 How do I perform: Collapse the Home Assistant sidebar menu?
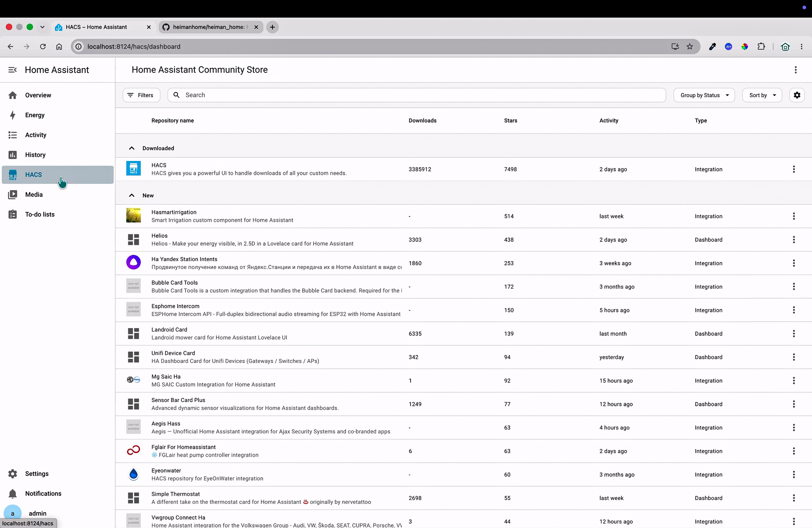pyautogui.click(x=13, y=70)
